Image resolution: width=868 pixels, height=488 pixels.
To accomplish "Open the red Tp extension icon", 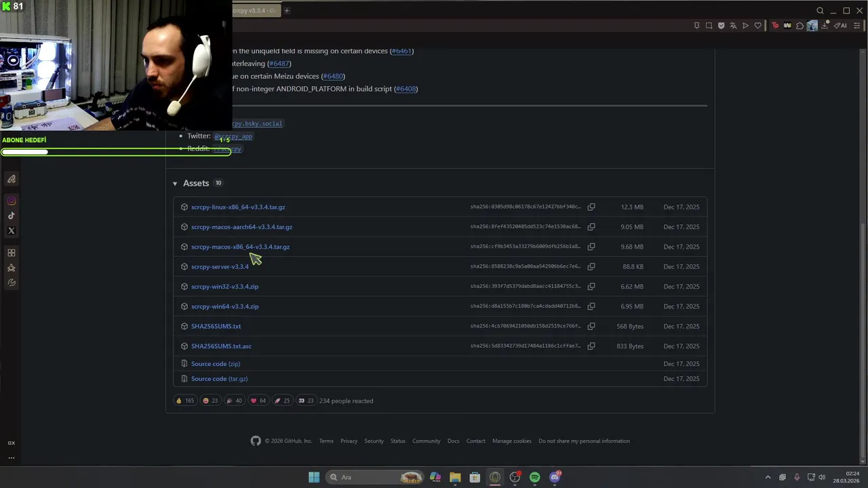I will click(775, 26).
